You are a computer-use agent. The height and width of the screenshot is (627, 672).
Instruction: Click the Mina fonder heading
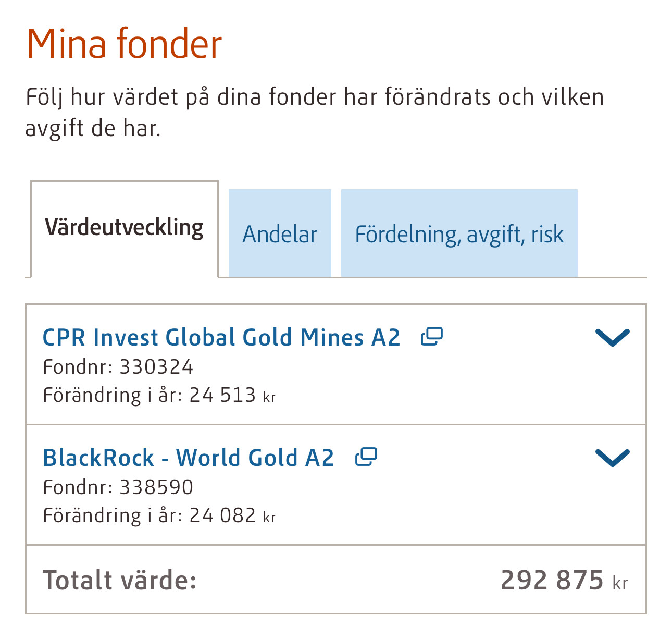pyautogui.click(x=124, y=43)
